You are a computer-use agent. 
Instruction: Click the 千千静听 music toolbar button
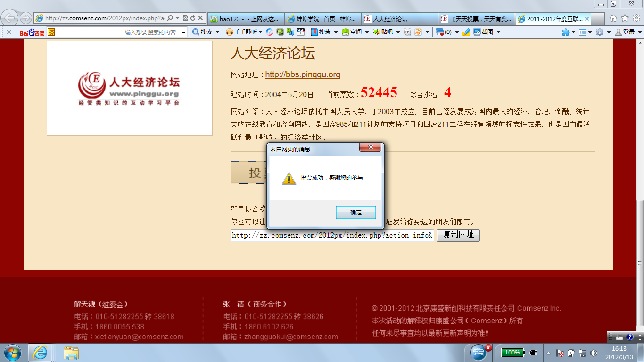pyautogui.click(x=241, y=32)
